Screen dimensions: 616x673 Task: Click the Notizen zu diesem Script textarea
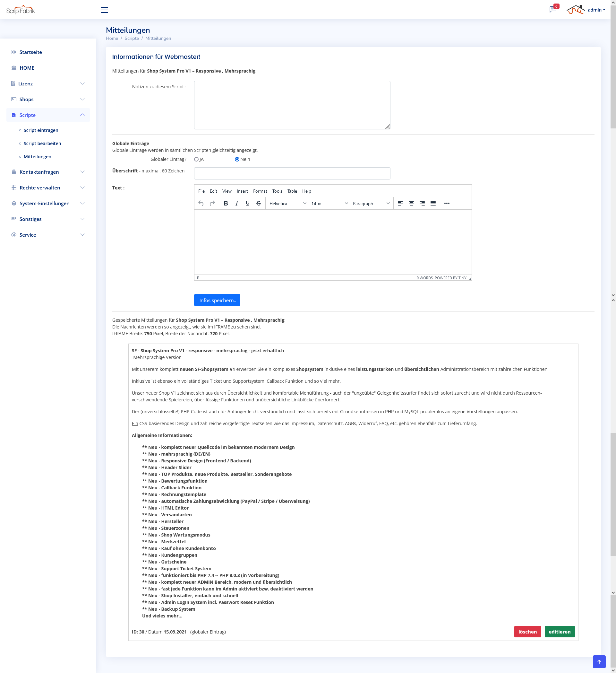[x=292, y=105]
